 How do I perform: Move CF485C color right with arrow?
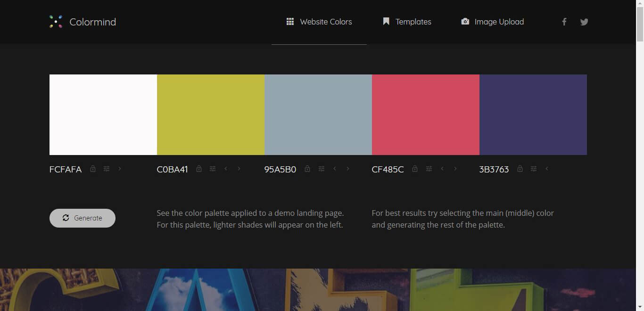455,169
